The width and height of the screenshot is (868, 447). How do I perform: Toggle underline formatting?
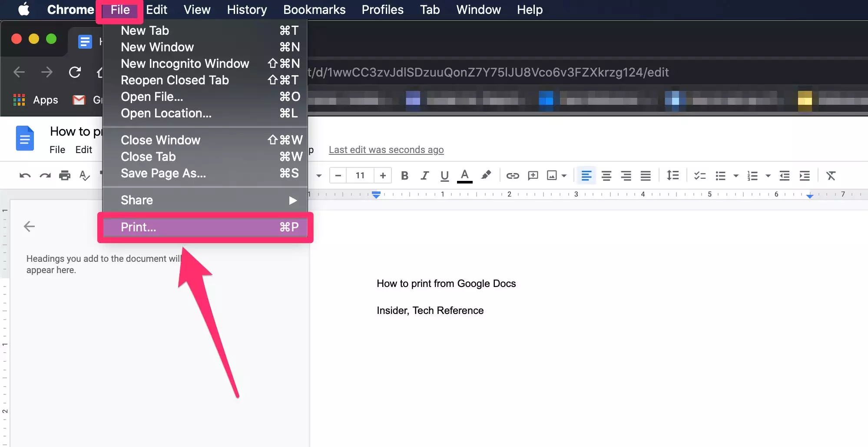(444, 176)
